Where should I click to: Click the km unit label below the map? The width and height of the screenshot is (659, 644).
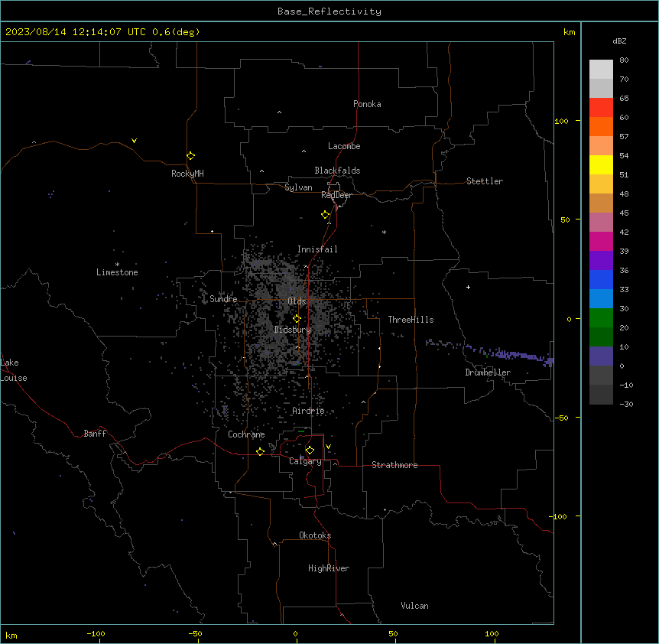11,635
